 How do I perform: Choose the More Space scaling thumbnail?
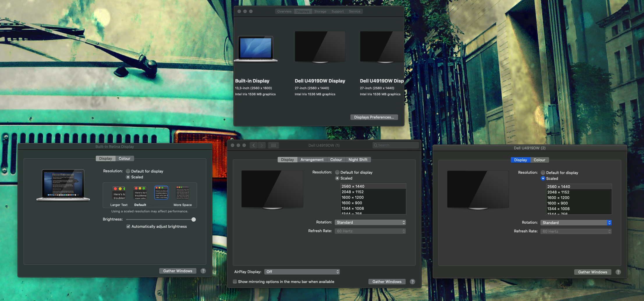[182, 193]
